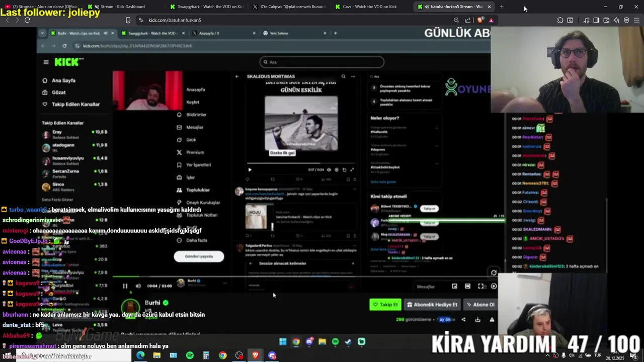644x362 pixels.
Task: Go back with the arrow beside SKALEDUS MORTIMAS
Action: click(x=237, y=76)
